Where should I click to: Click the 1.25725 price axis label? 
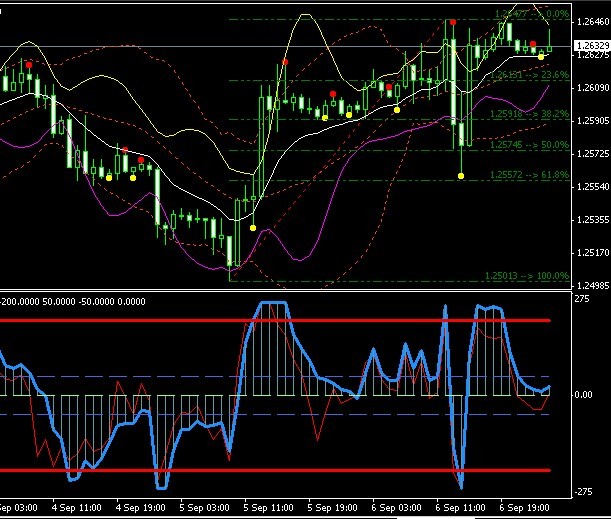click(x=593, y=154)
